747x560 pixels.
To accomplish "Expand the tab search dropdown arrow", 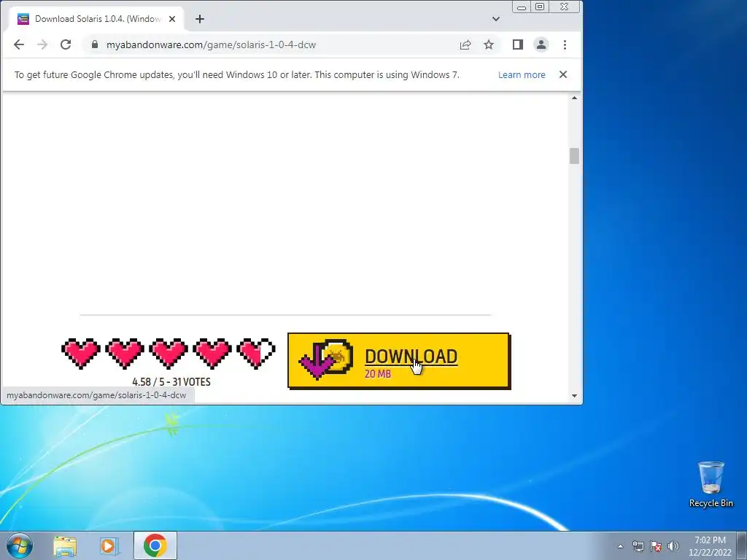I will [496, 19].
